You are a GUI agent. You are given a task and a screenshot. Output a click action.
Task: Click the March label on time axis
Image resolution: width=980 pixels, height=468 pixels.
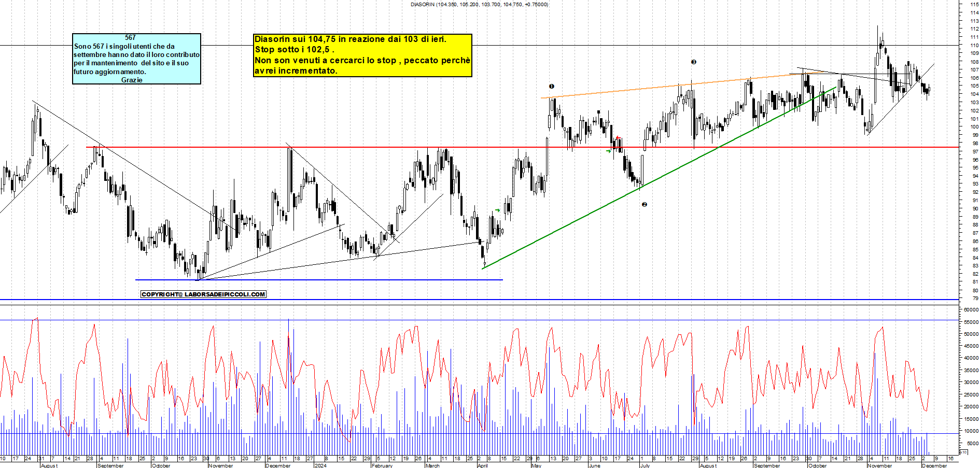pyautogui.click(x=432, y=465)
